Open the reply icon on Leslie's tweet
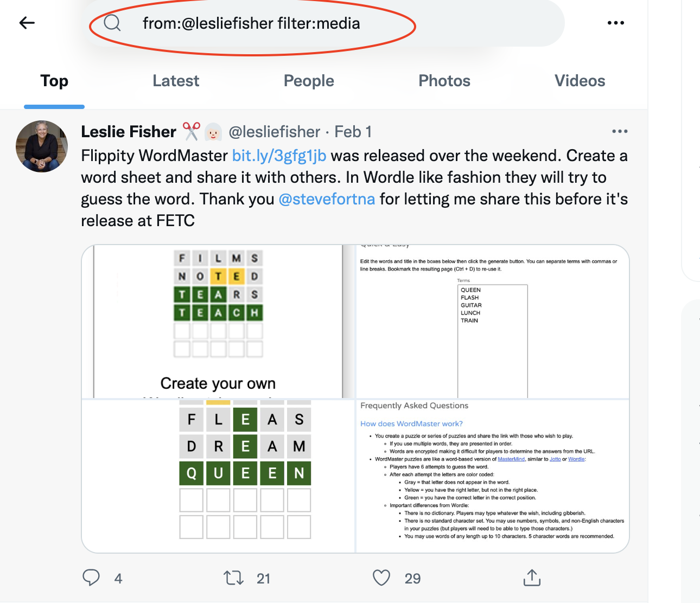Screen dimensions: 700x603 click(91, 578)
